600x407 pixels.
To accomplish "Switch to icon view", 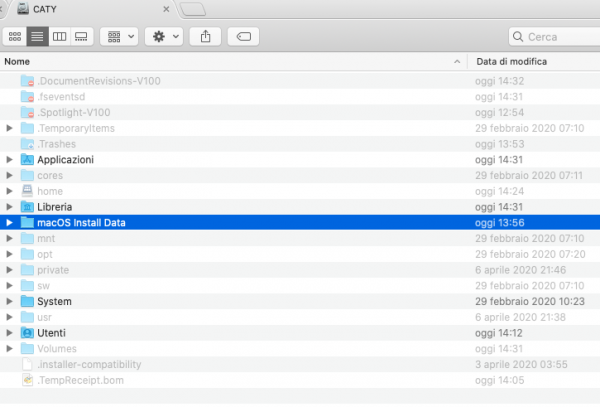I will [15, 37].
